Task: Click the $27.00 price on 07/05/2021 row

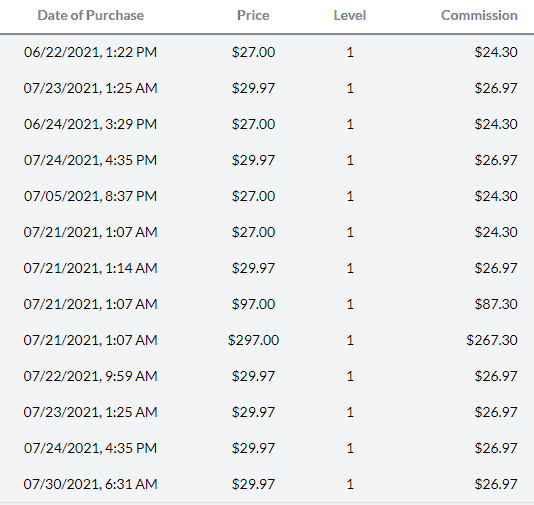Action: [253, 196]
